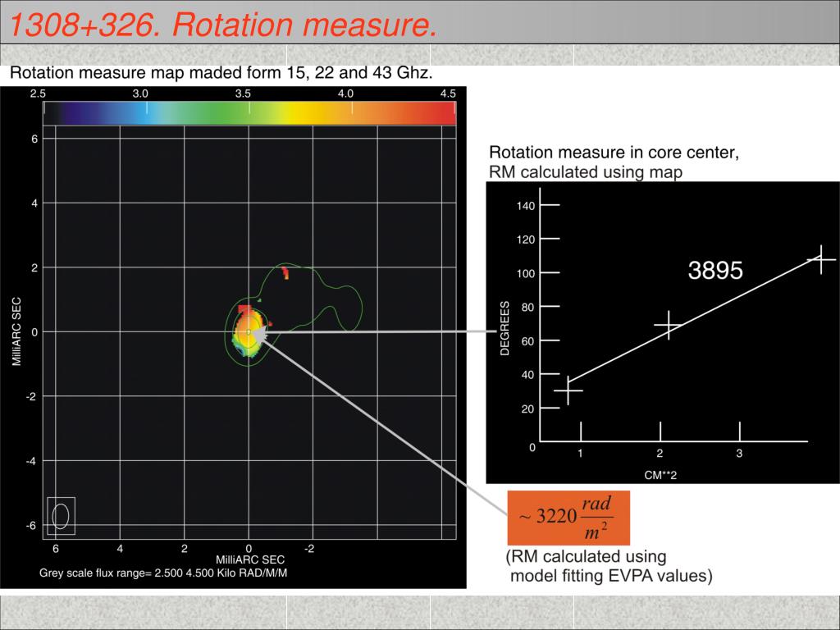The image size is (840, 630).
Task: Click the "3" tick label on the CM**2 axis
Action: pyautogui.click(x=739, y=454)
